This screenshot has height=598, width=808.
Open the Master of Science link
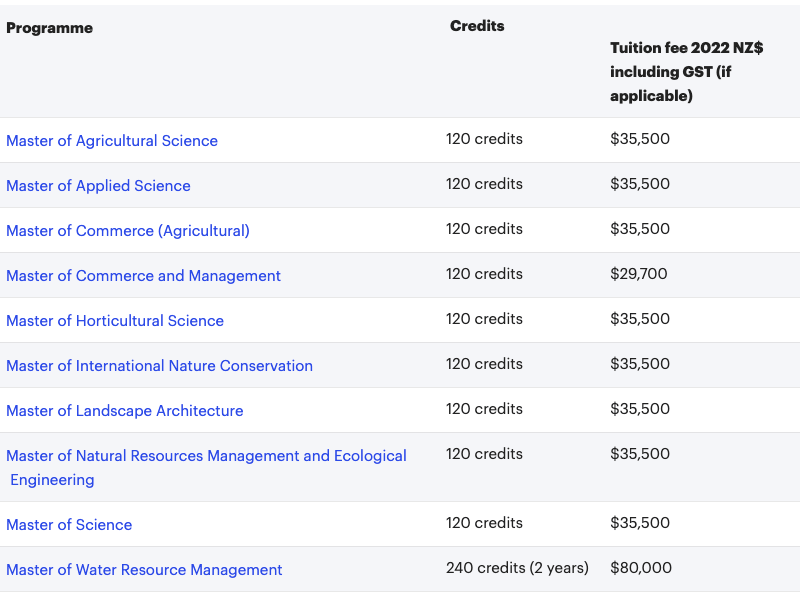(x=69, y=525)
